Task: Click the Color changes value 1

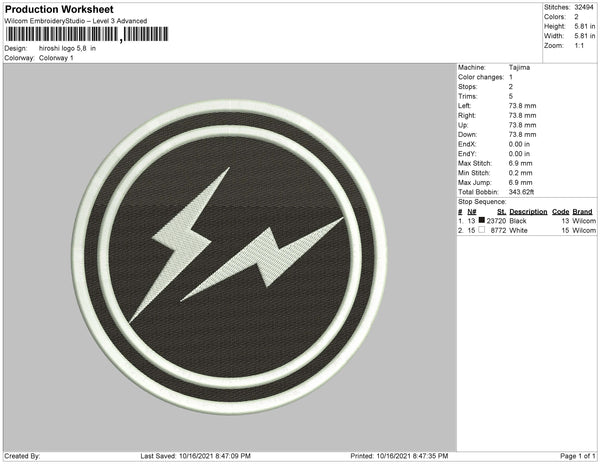Action: 511,77
